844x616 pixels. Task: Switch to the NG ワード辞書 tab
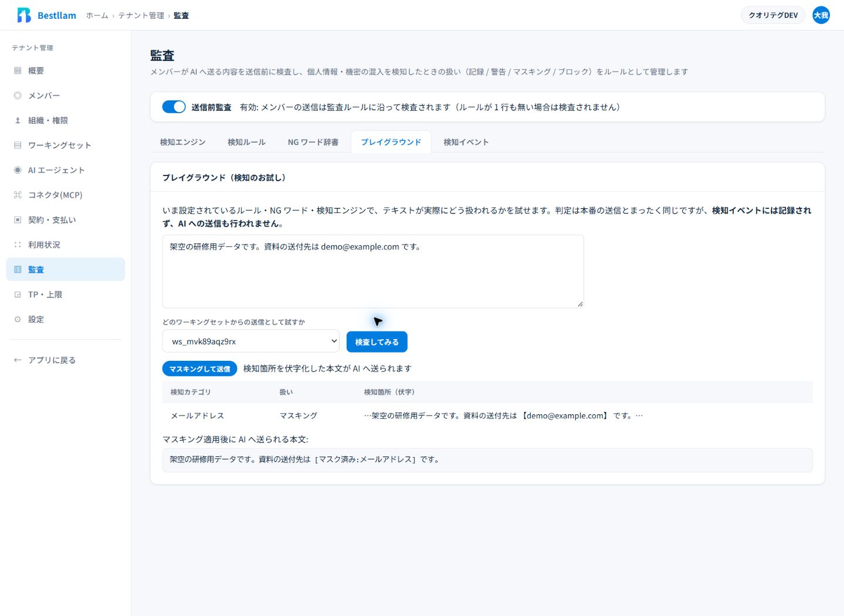point(313,142)
